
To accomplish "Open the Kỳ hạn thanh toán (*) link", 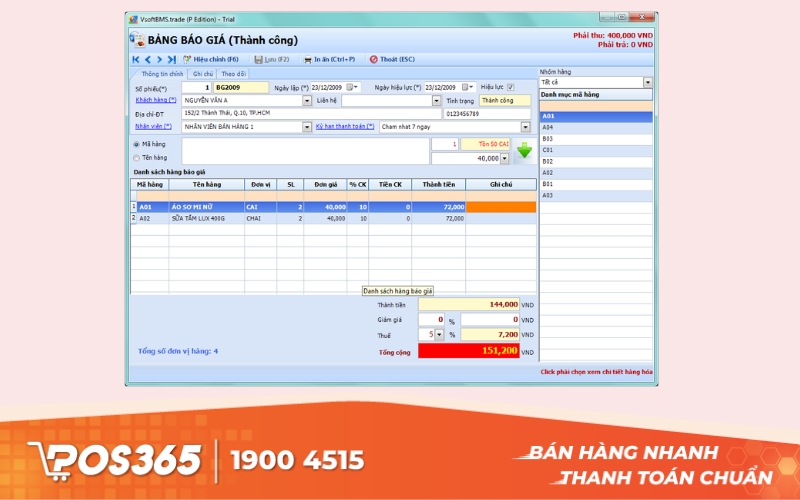I will [345, 126].
